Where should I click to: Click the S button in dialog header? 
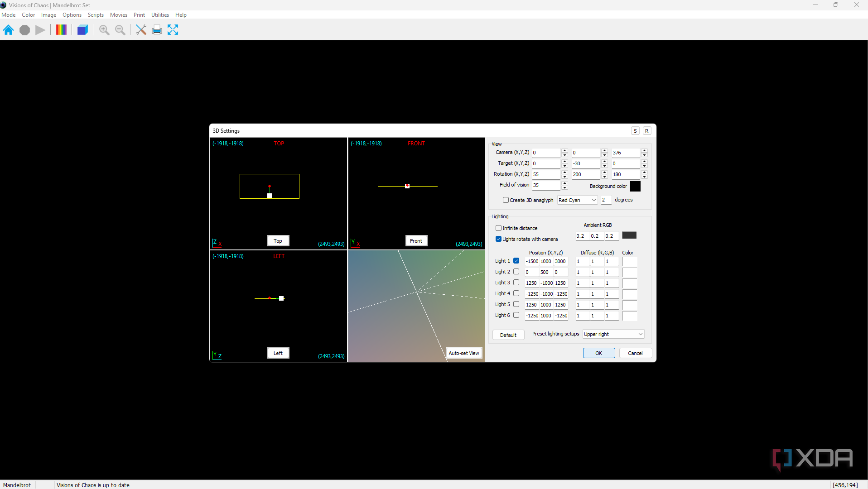pos(635,131)
